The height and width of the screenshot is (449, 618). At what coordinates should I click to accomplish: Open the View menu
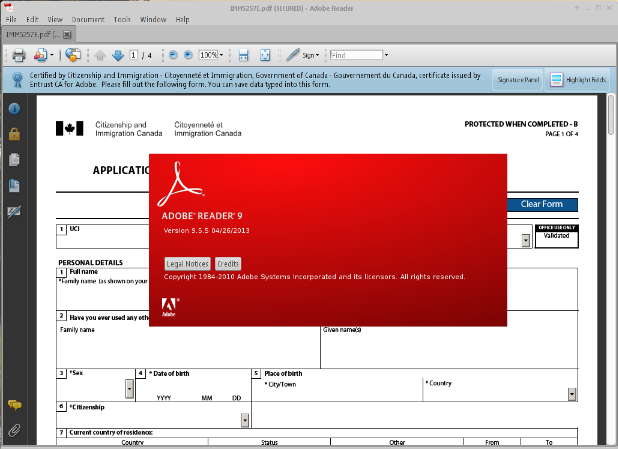[x=55, y=19]
